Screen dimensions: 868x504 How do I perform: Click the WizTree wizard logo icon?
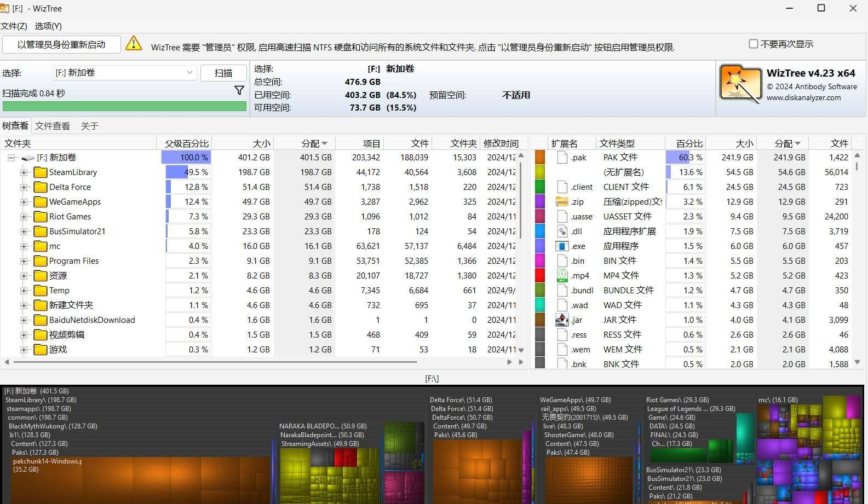pos(740,84)
